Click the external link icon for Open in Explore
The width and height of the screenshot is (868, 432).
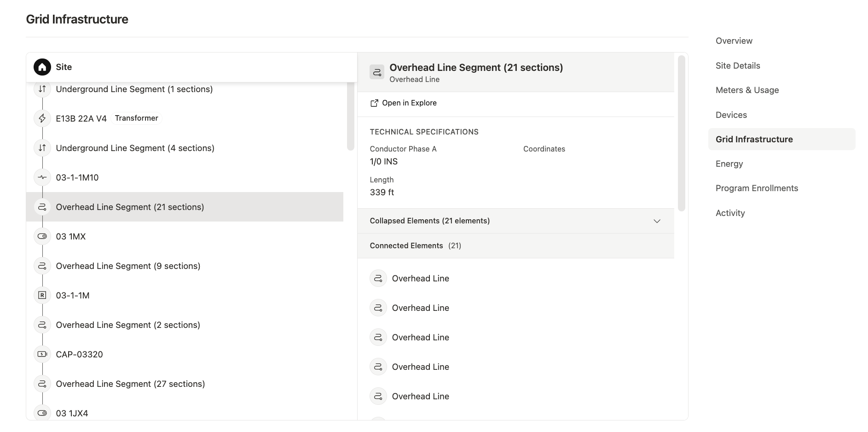coord(374,103)
